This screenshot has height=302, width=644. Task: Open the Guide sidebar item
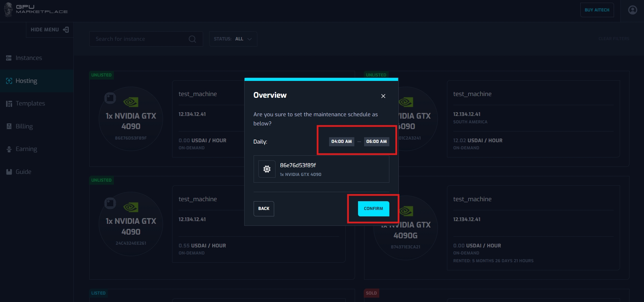(x=23, y=172)
